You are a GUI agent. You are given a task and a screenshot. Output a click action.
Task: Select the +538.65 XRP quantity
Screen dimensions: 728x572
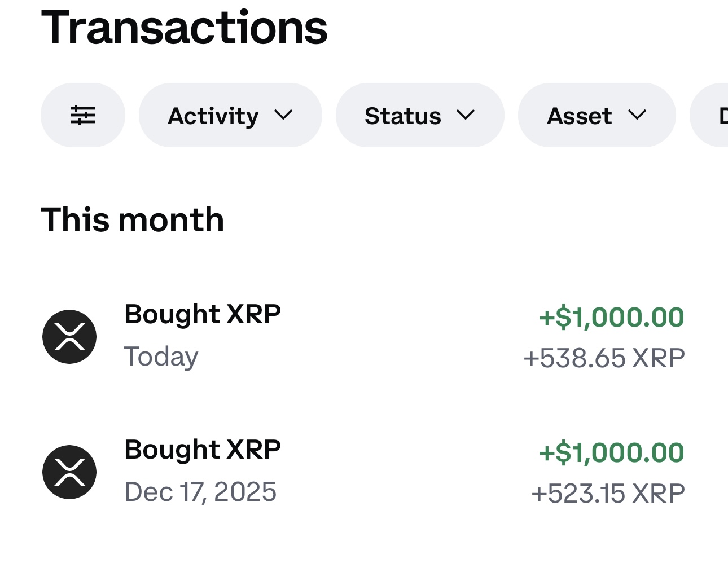coord(604,358)
